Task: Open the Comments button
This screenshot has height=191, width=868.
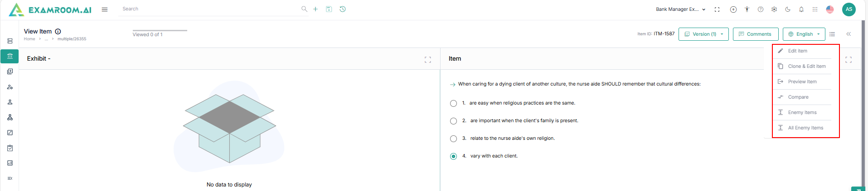Action: pos(755,34)
